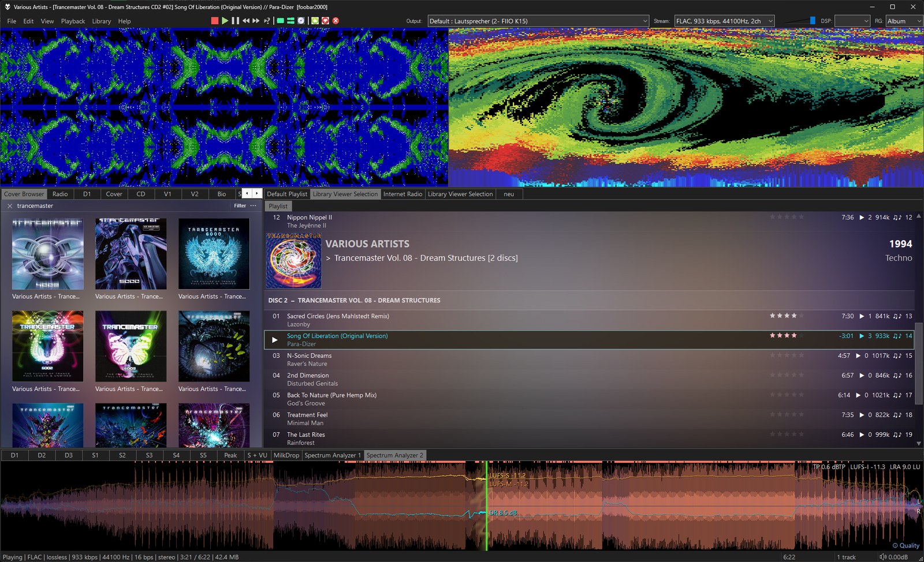Screen dimensions: 924x562
Task: Select the Trancemaster 6000 album cover
Action: (214, 254)
